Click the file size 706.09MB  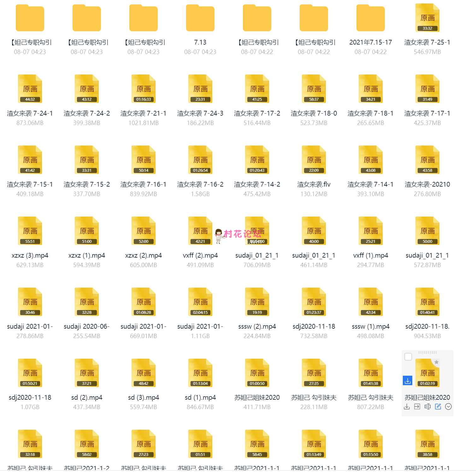257,265
